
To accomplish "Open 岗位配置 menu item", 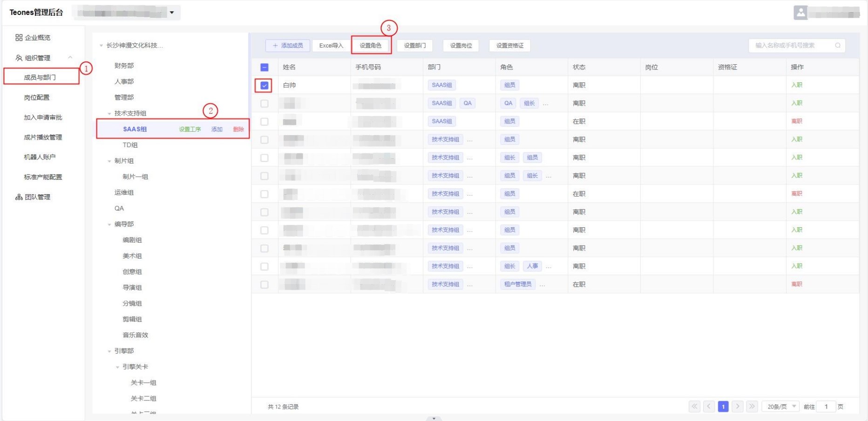I will 37,97.
